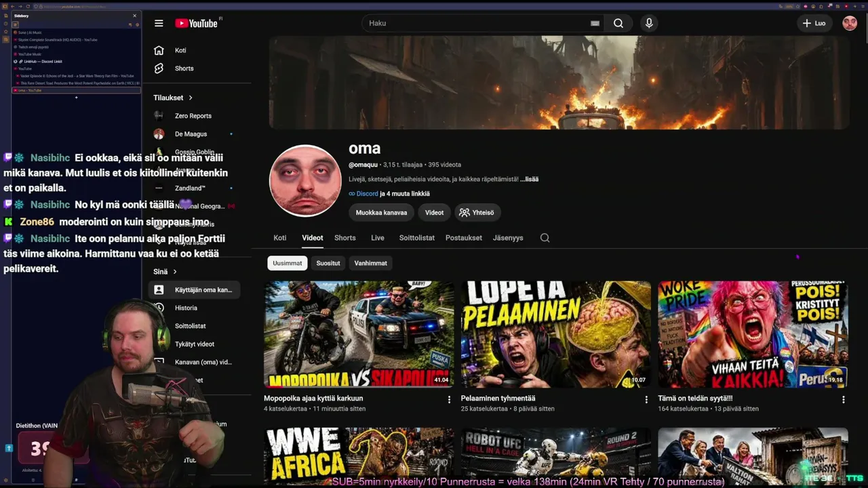868x488 pixels.
Task: Open video title Tämä on teidän syytä!!!
Action: [695, 399]
